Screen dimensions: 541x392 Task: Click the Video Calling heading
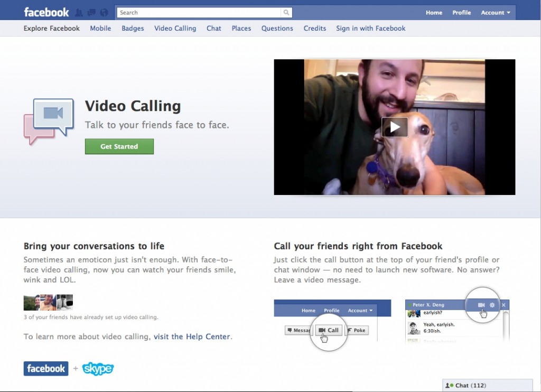click(x=133, y=106)
